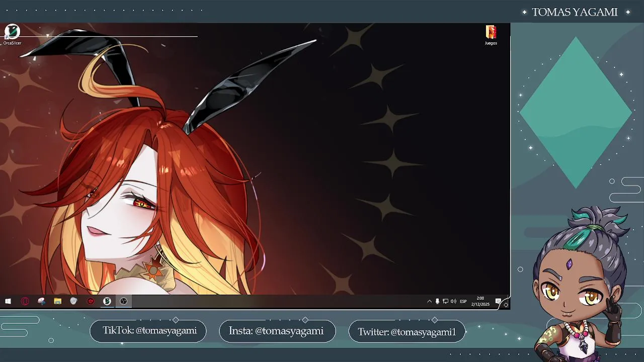Image resolution: width=644 pixels, height=362 pixels.
Task: Open the clock showing 2:00 2/12/2025
Action: click(480, 301)
